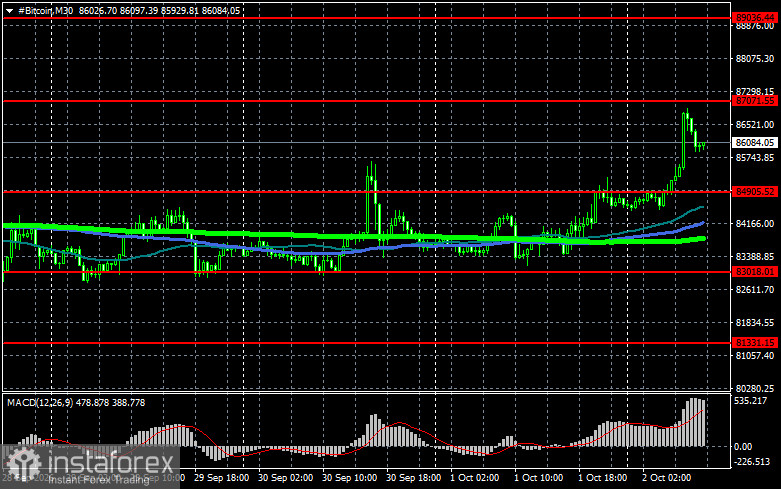This screenshot has height=489, width=781.
Task: Click the 80280.25 price axis label
Action: pos(755,388)
